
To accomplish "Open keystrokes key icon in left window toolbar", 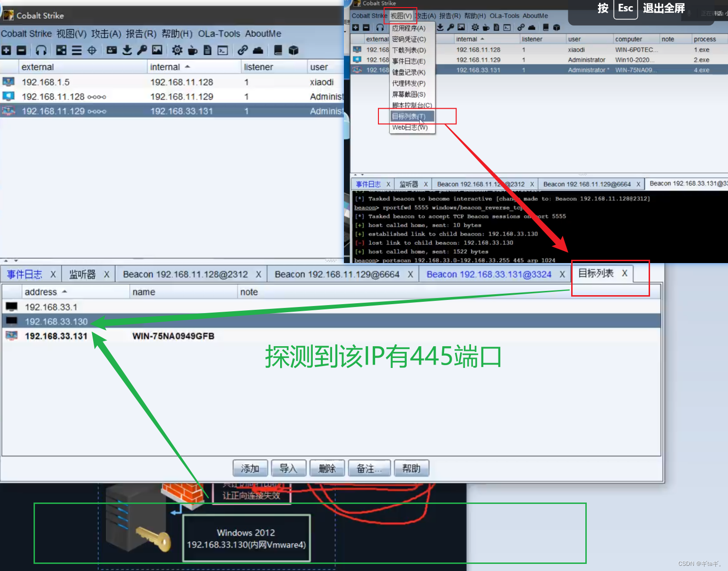I will tap(142, 50).
